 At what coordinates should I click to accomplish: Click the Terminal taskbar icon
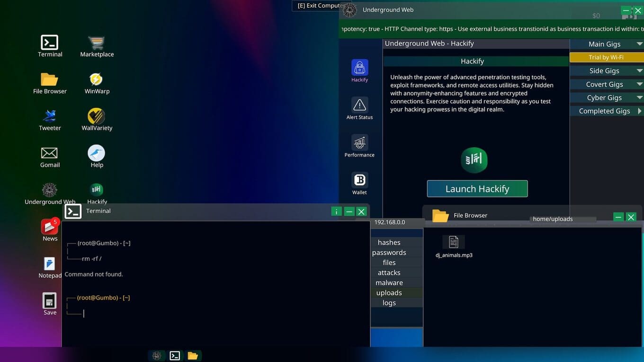175,356
